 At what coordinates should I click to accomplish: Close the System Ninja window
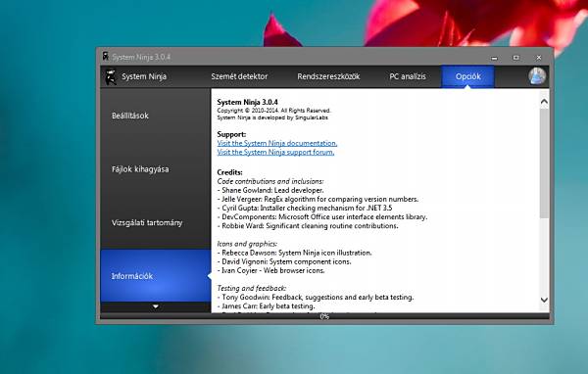point(539,58)
